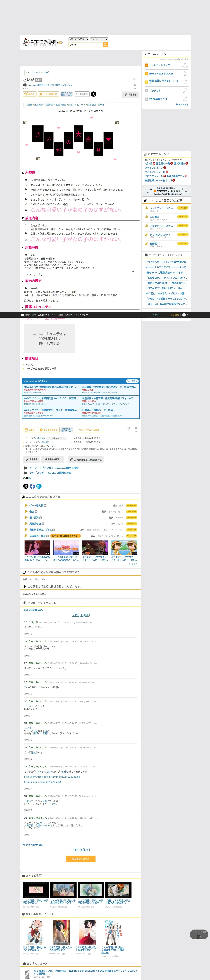
Task: Open the タイトル search target dropdown
Action: (99, 39)
